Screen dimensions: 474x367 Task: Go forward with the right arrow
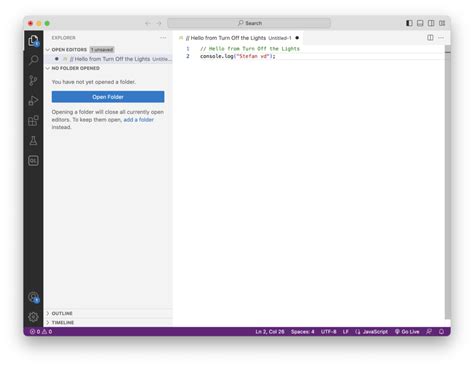[x=159, y=23]
